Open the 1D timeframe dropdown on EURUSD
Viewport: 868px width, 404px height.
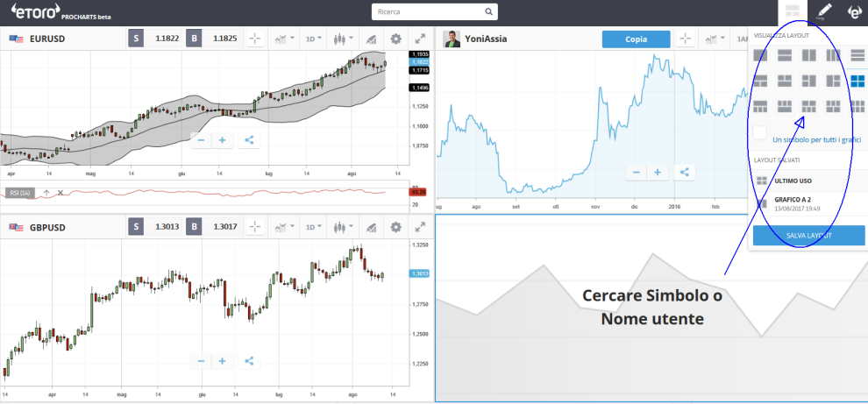coord(313,39)
